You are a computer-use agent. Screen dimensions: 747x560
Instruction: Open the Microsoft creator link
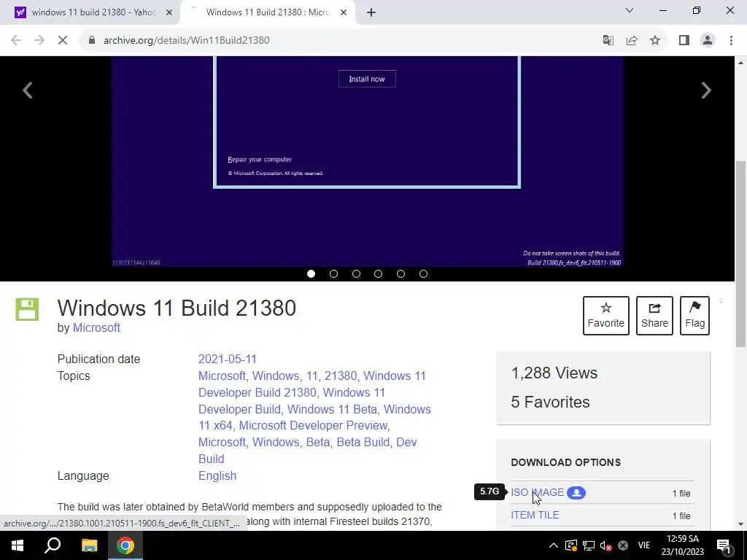click(x=96, y=327)
